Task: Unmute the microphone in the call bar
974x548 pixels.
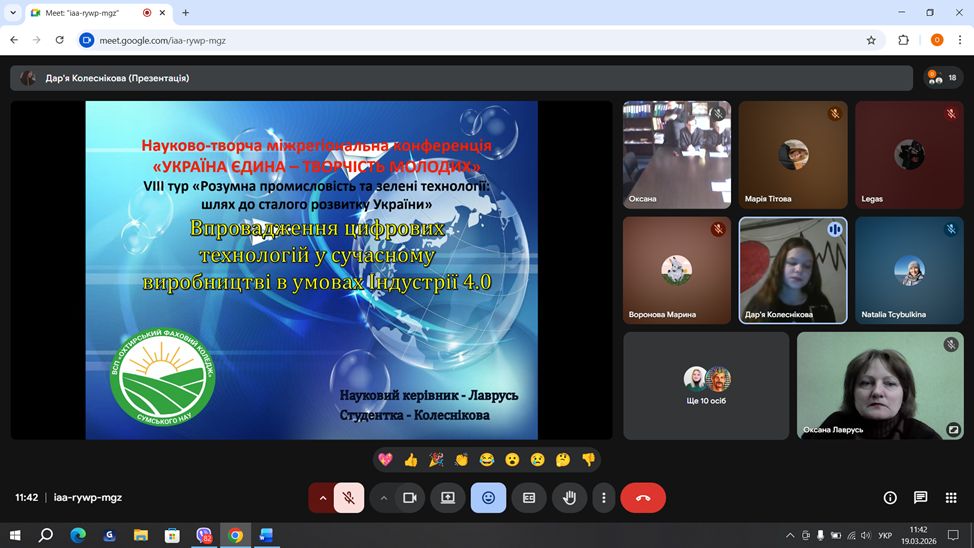Action: click(348, 497)
